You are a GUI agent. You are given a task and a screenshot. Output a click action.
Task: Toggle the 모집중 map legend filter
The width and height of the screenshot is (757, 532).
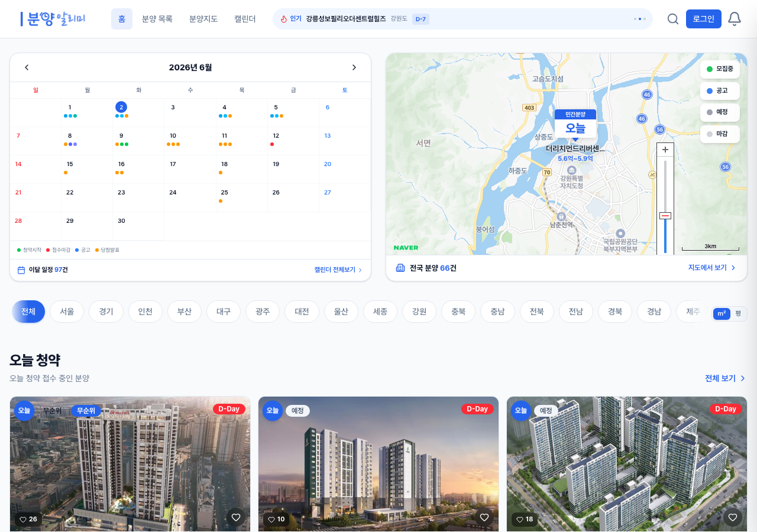[x=720, y=69]
